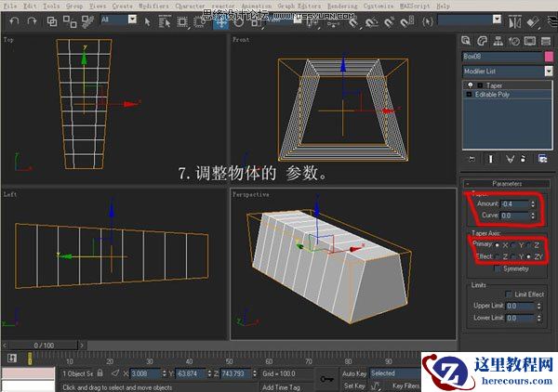The height and width of the screenshot is (392, 558).
Task: Click the Mirror tool icon
Action: [515, 22]
